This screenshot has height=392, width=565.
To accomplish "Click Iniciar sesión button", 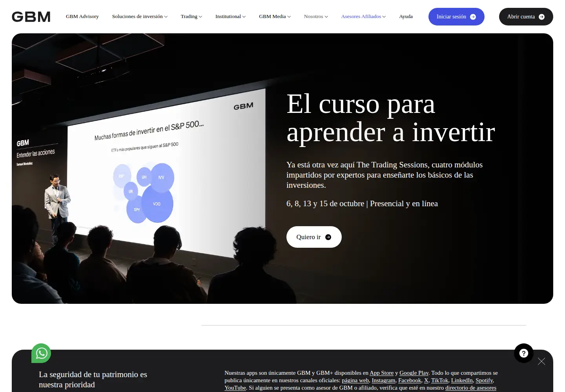I will click(x=456, y=17).
